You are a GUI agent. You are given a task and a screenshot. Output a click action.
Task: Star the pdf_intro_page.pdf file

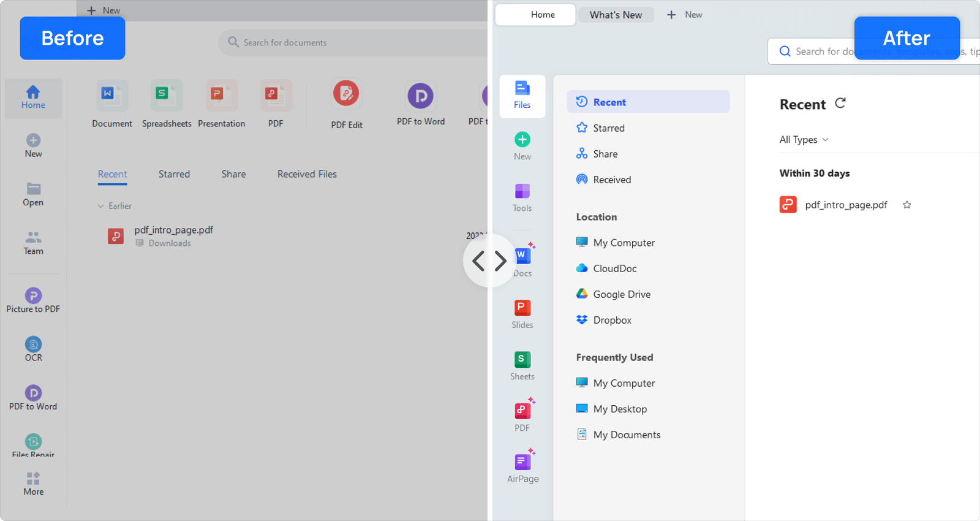(x=907, y=205)
